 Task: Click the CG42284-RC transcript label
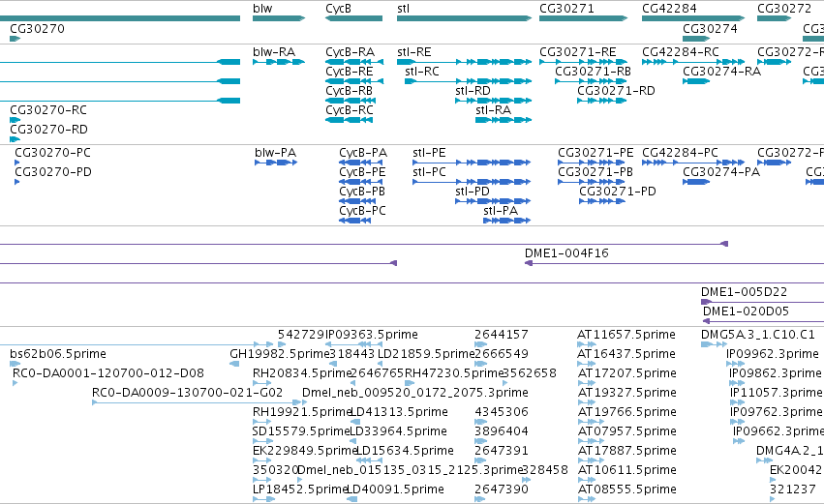coord(681,52)
